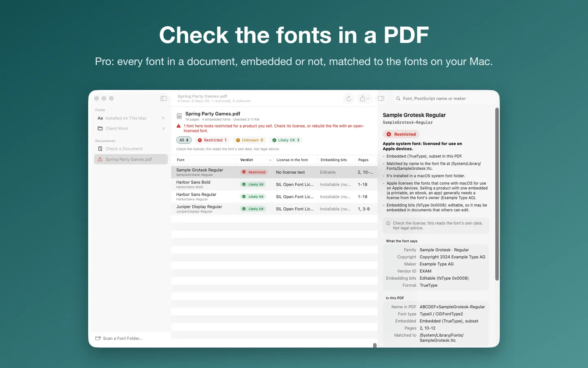Click the "Example Type AG" maker value
The height and width of the screenshot is (368, 588).
tap(437, 264)
